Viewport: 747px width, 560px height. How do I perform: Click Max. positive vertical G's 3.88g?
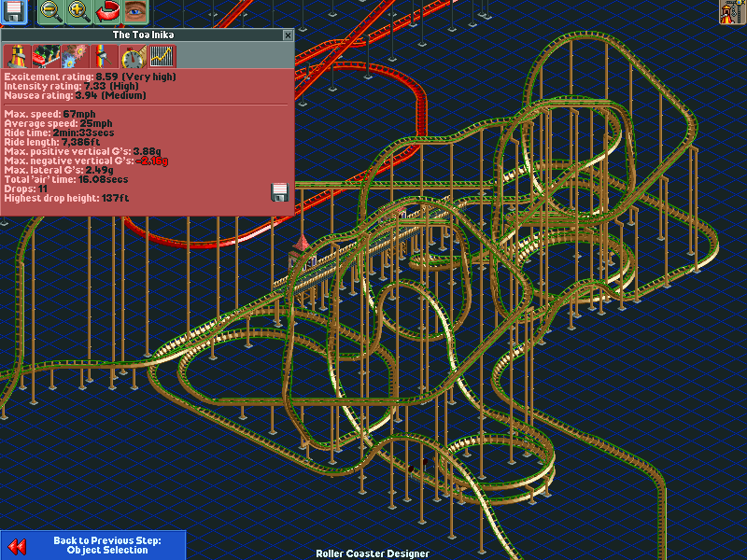point(82,151)
